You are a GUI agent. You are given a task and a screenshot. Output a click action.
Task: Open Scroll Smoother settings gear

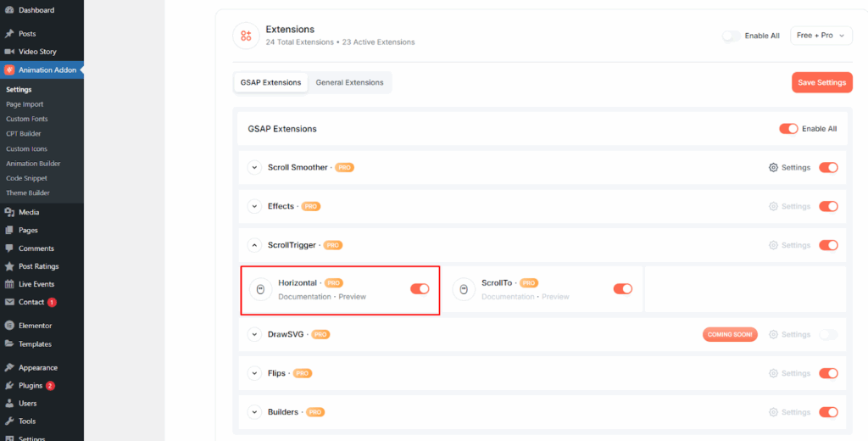773,168
